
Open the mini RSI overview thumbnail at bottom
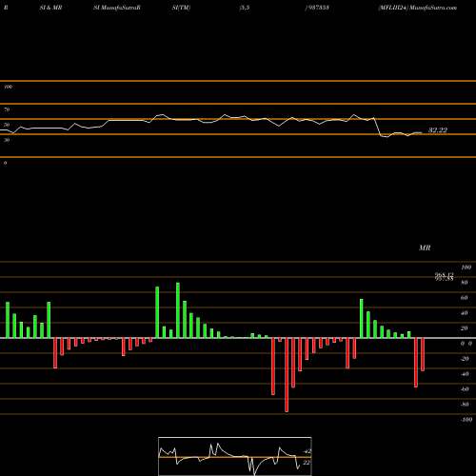tap(235, 456)
